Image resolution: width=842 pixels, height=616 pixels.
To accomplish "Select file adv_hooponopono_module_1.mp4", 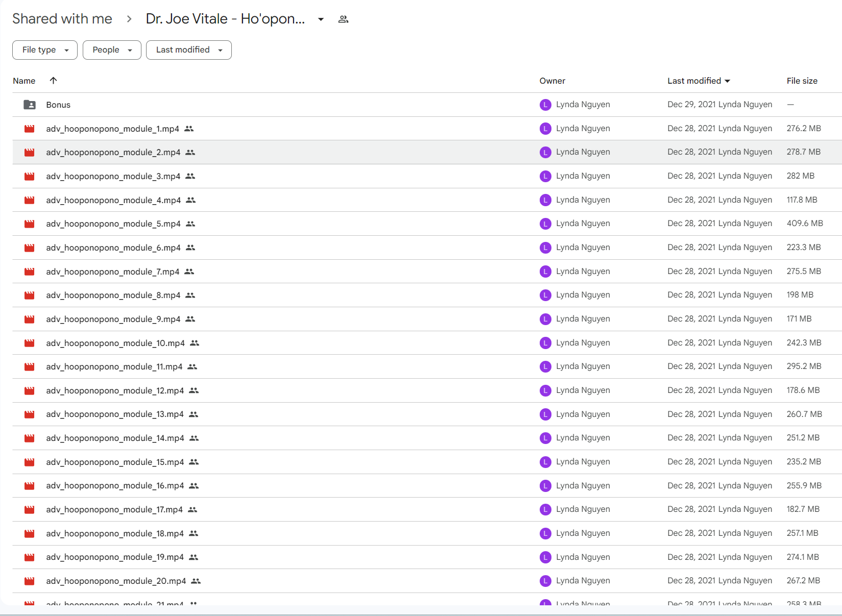I will 112,129.
